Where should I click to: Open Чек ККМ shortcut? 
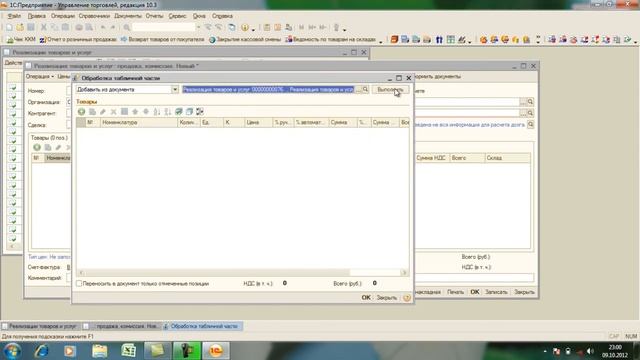coord(22,40)
